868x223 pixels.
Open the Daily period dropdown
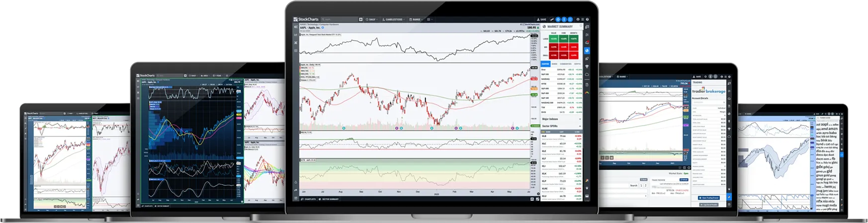pos(371,19)
